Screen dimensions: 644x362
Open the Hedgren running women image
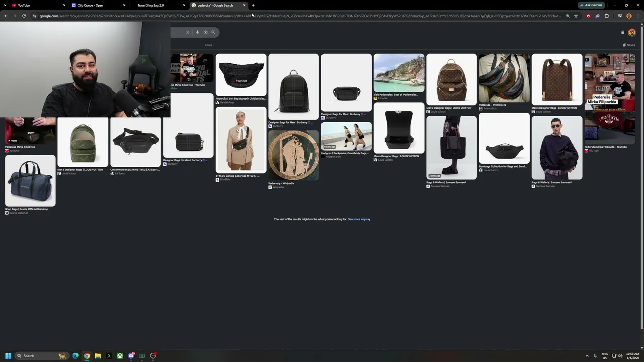(346, 136)
